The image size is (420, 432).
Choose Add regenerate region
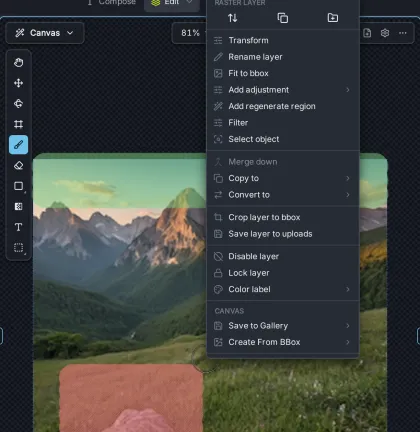pyautogui.click(x=283, y=106)
